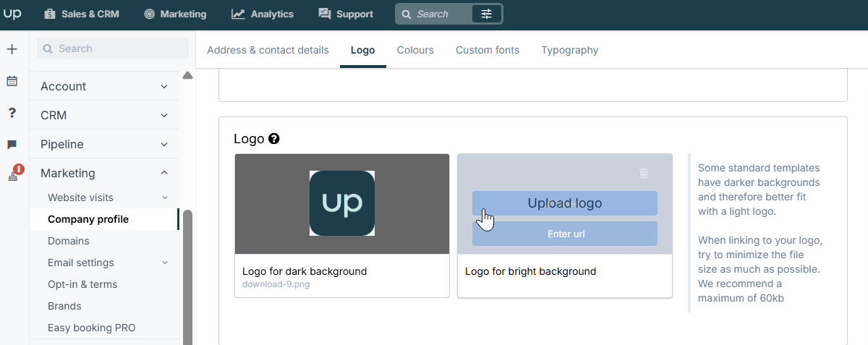The height and width of the screenshot is (345, 868).
Task: Expand Website visits submenu
Action: (x=104, y=197)
